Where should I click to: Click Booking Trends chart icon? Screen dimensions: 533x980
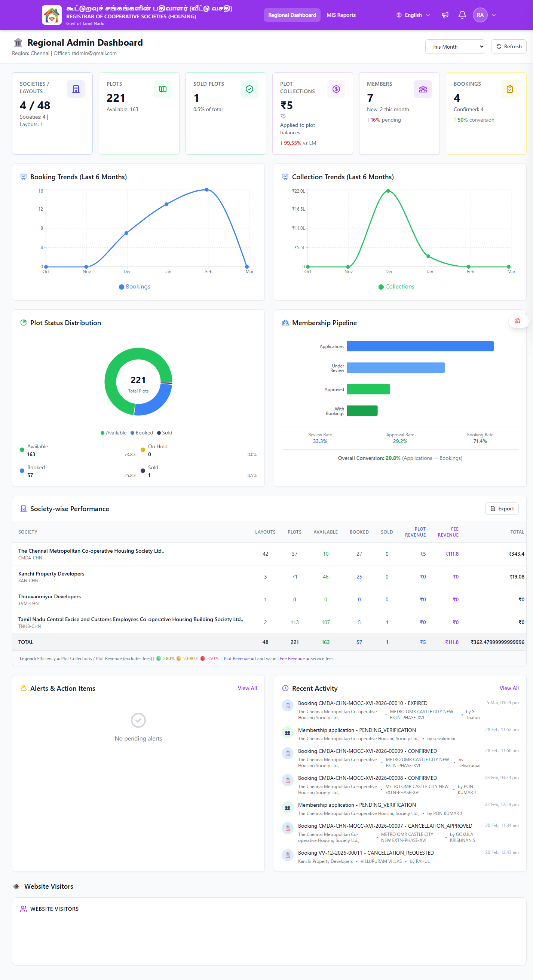tap(24, 177)
